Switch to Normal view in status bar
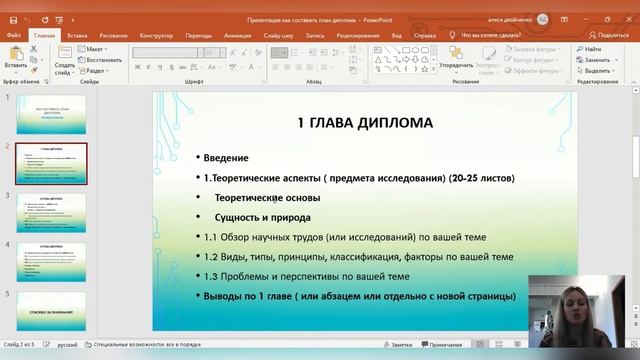 click(480, 344)
